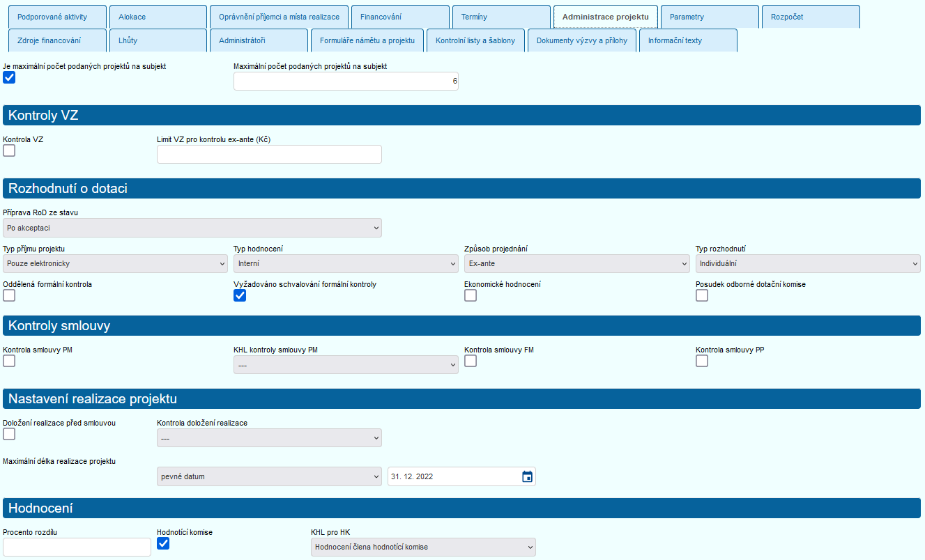Check Kontrola smlouvy FM
The height and width of the screenshot is (560, 925).
pos(471,361)
